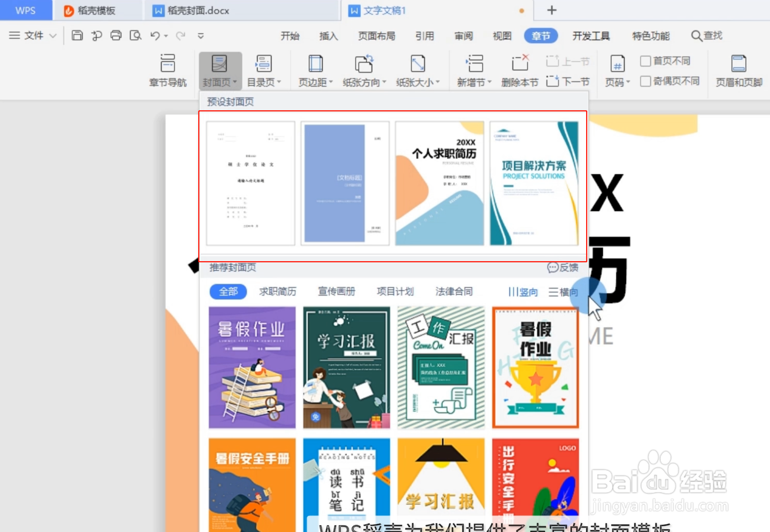This screenshot has height=532, width=770.
Task: Click the 目录页 contents page icon
Action: click(x=264, y=63)
